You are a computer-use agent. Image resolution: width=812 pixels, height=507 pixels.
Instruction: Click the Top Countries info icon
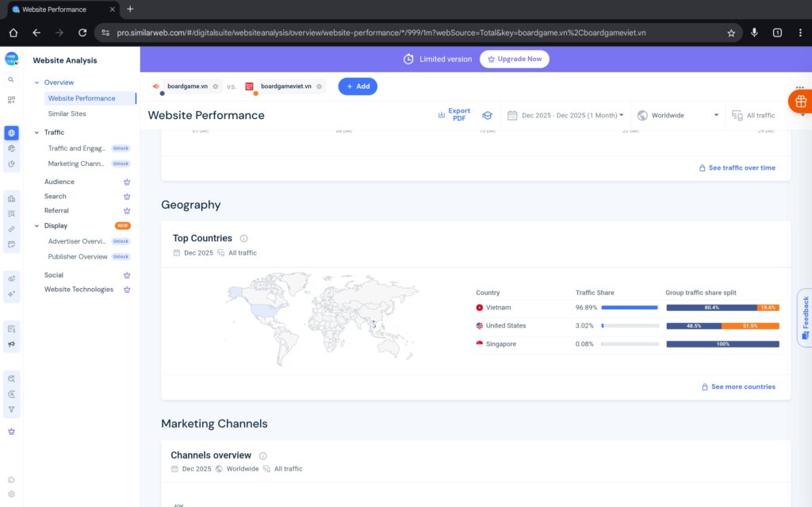pyautogui.click(x=243, y=238)
